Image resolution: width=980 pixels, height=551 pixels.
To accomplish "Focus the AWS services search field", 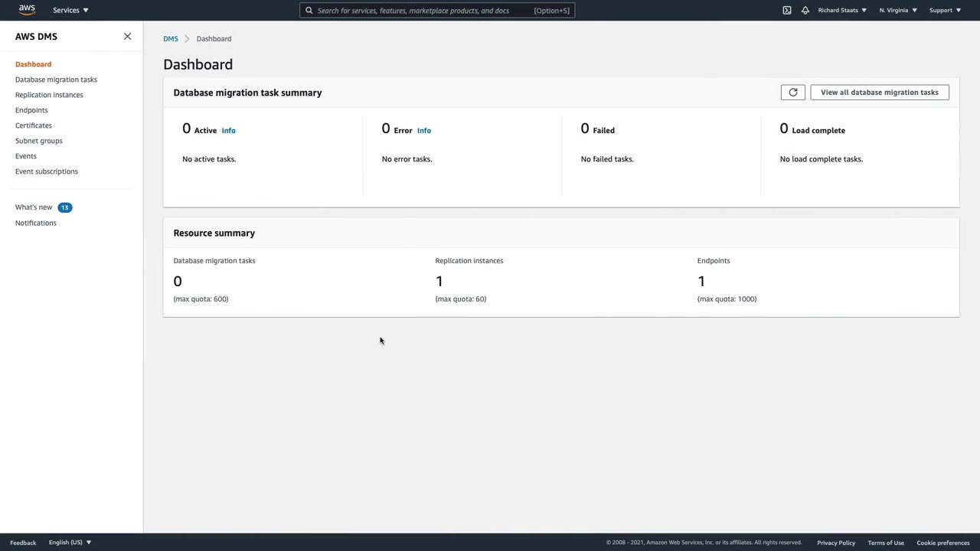I will click(421, 11).
